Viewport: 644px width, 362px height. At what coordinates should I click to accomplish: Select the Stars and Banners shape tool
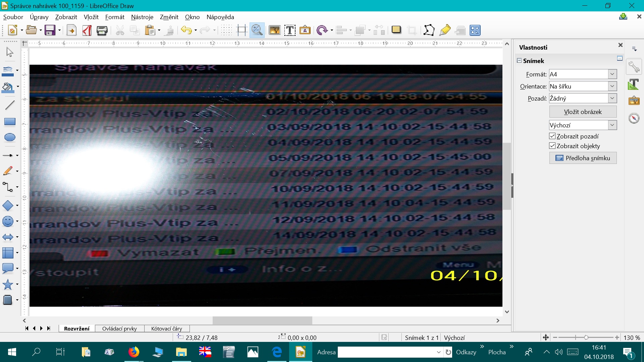(8, 285)
